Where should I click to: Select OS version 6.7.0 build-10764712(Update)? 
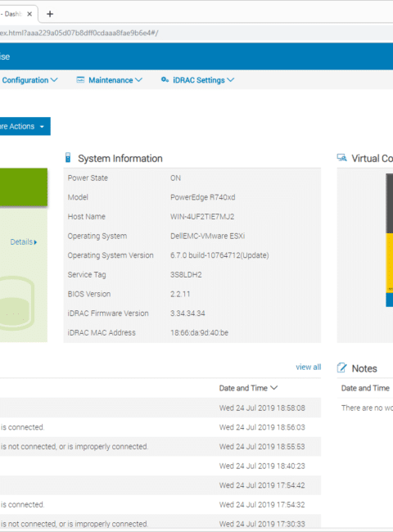(x=219, y=255)
